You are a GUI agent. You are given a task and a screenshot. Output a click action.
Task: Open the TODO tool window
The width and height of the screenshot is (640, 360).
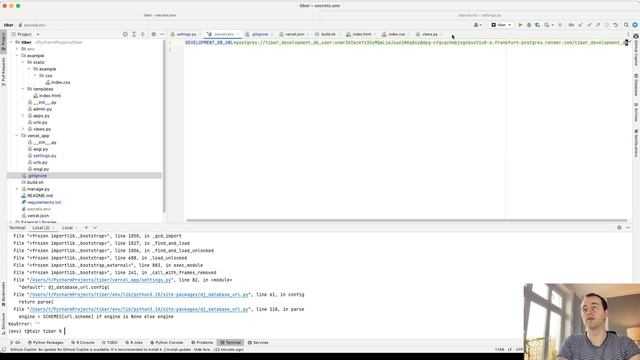[x=110, y=342]
